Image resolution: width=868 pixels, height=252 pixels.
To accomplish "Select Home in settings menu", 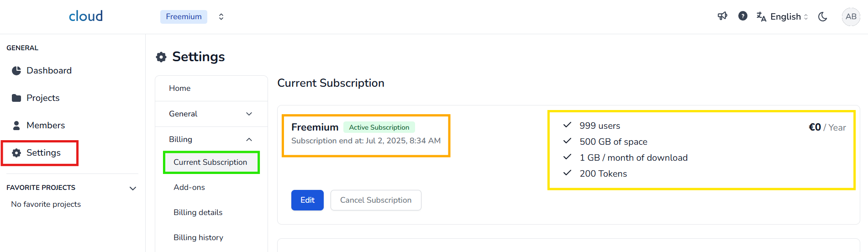I will [179, 88].
